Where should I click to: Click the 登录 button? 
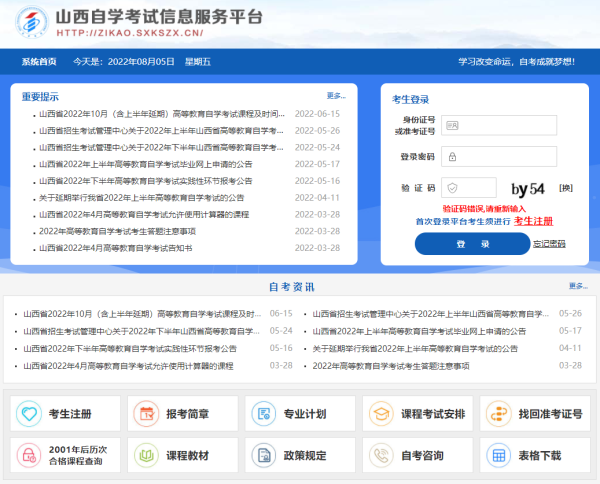473,244
